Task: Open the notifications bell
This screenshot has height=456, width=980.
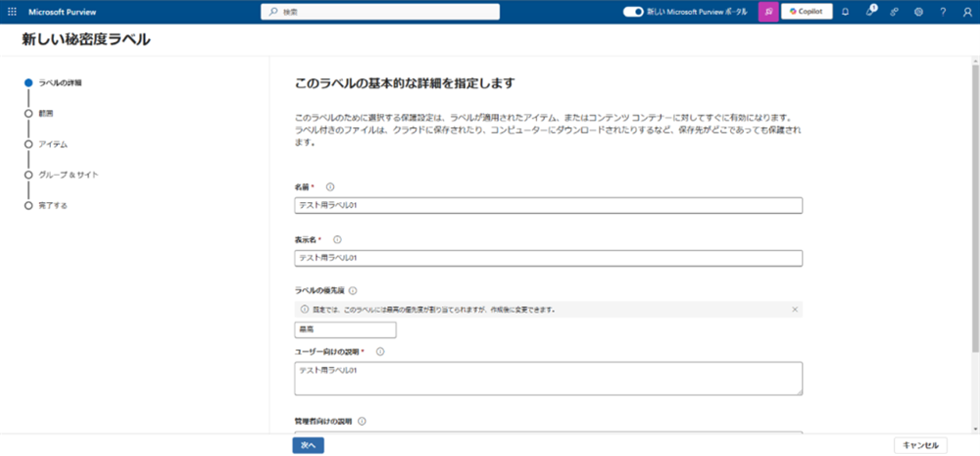Action: click(845, 12)
